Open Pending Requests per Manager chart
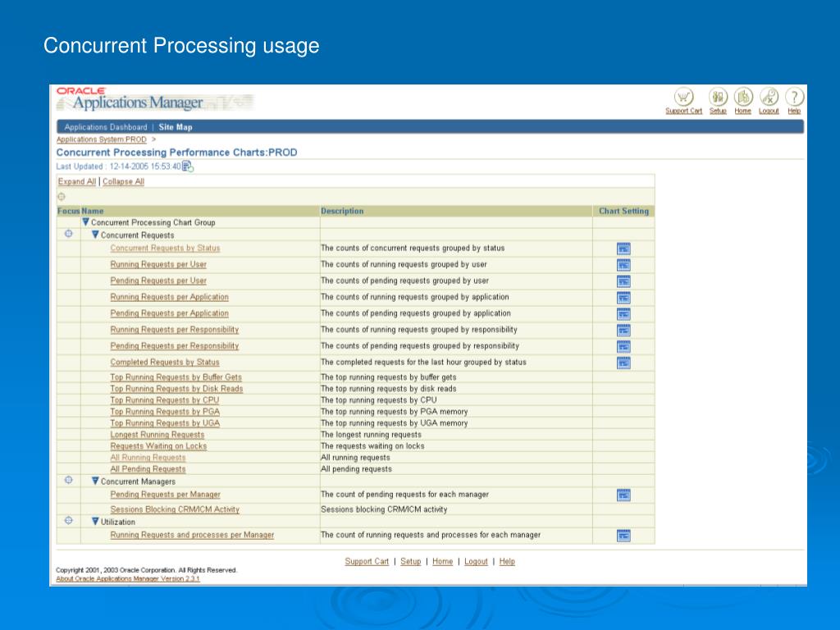840x630 pixels. 166,495
